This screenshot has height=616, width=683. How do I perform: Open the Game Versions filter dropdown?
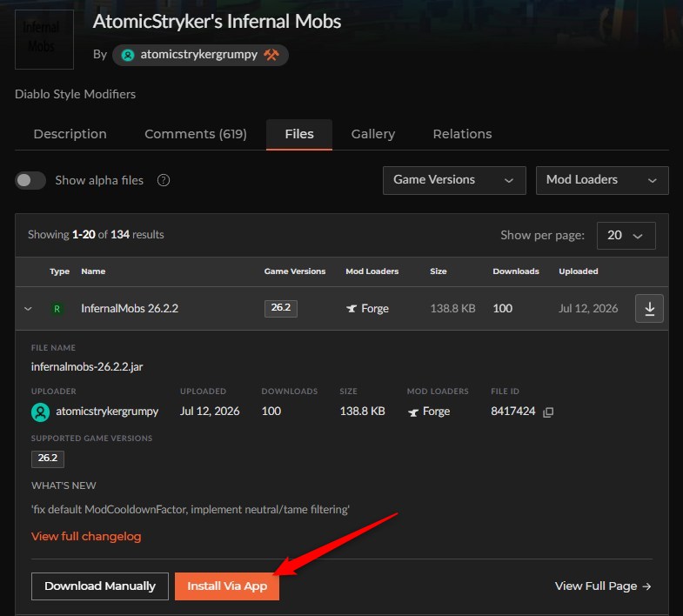454,180
